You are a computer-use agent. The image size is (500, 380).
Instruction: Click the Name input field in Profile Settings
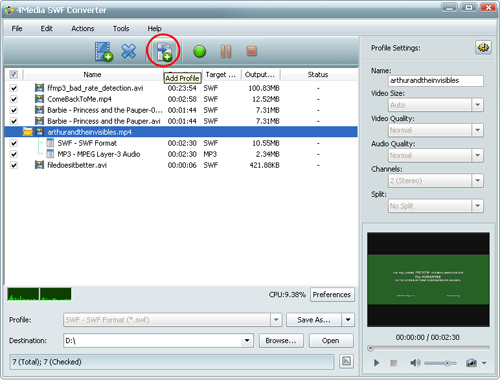436,81
